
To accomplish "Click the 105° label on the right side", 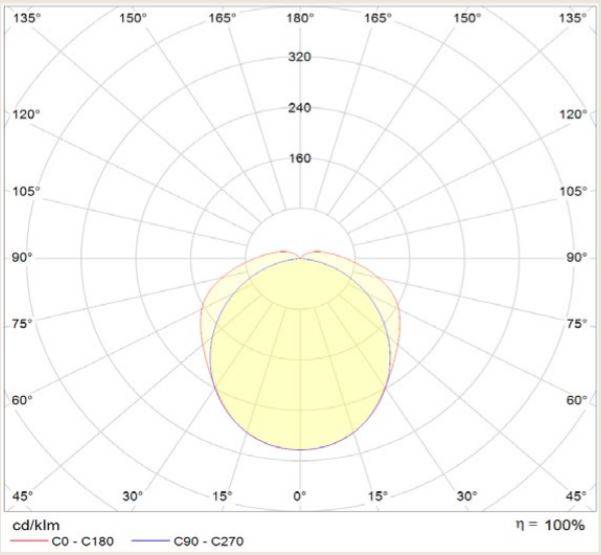I will (573, 191).
